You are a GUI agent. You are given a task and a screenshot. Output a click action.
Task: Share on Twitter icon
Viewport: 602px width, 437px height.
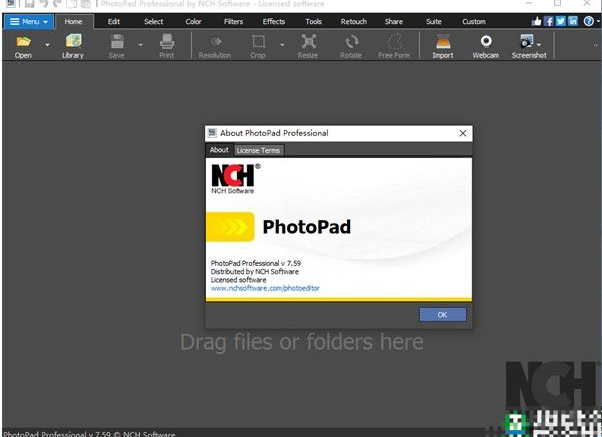coord(561,22)
